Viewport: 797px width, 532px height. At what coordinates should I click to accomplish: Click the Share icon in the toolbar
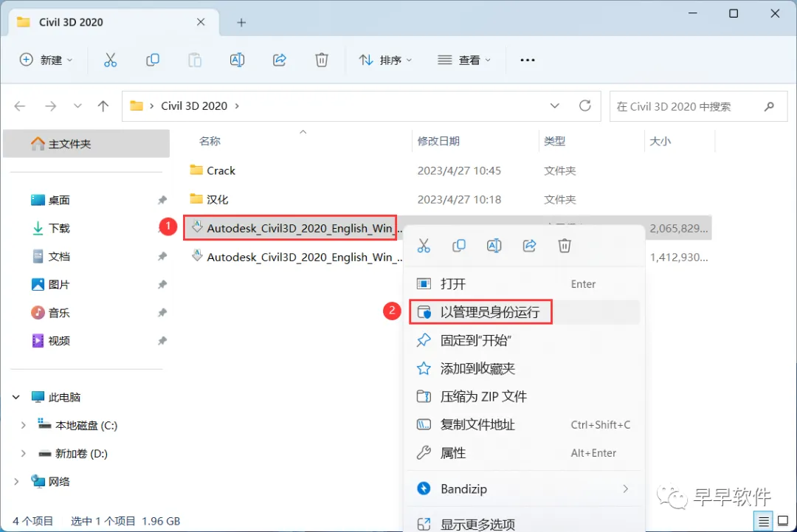279,60
